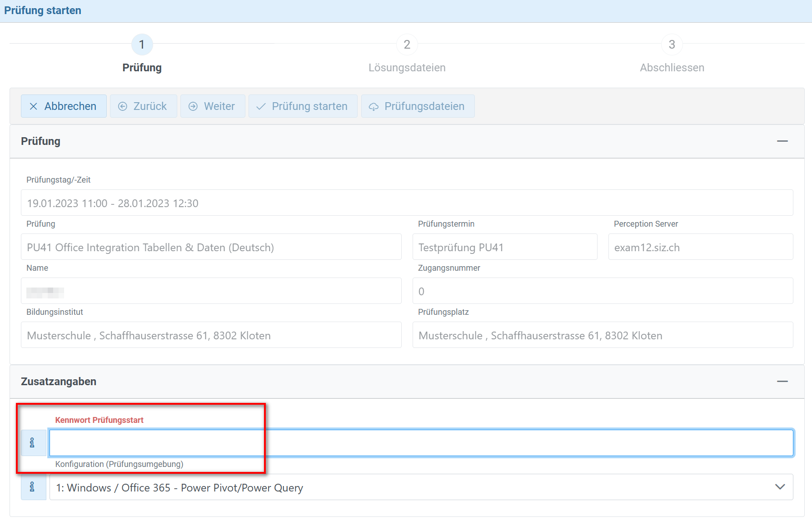The image size is (812, 526).
Task: Click the Prüfungstermin label
Action: point(446,224)
